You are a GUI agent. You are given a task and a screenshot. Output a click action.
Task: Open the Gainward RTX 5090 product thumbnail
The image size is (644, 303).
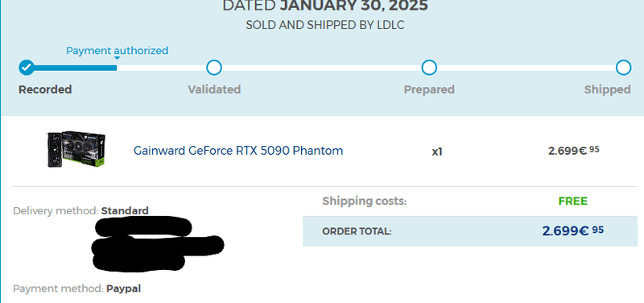pos(76,149)
